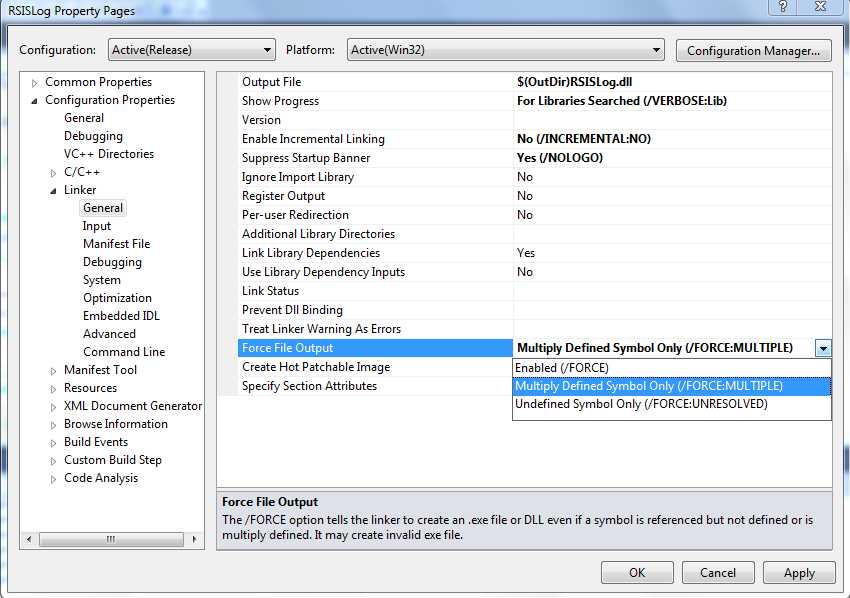Click the tree horizontal scrollbar thumb
Image resolution: width=850 pixels, height=598 pixels.
(111, 539)
